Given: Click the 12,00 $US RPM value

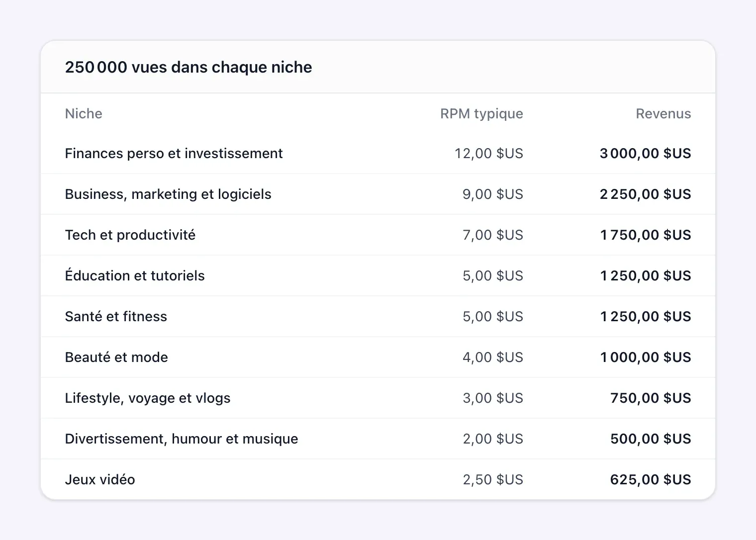Looking at the screenshot, I should tap(489, 153).
